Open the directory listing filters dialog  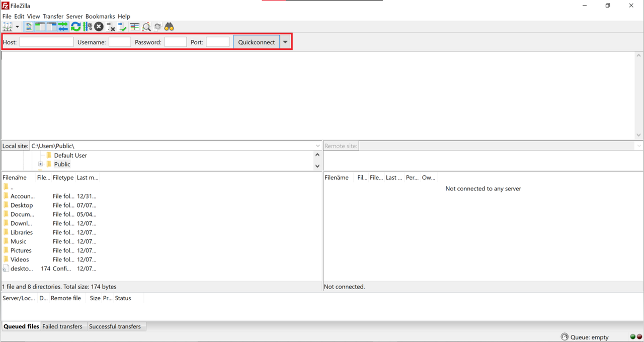tap(135, 27)
